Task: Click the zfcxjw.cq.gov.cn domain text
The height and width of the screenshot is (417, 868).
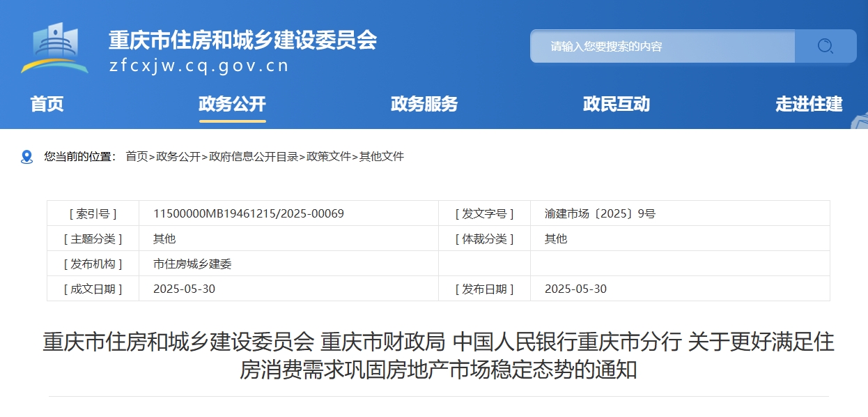Action: 199,66
